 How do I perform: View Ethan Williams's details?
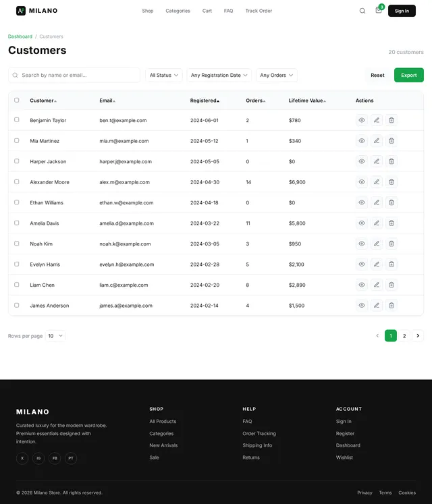coord(362,202)
